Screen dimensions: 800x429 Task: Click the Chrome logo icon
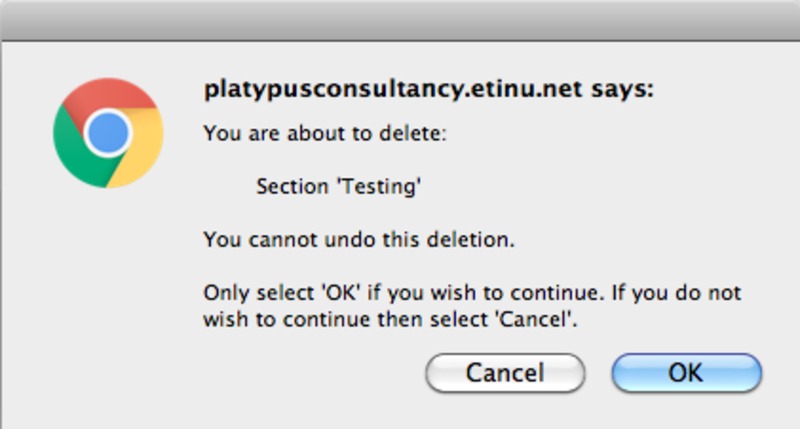coord(108,132)
